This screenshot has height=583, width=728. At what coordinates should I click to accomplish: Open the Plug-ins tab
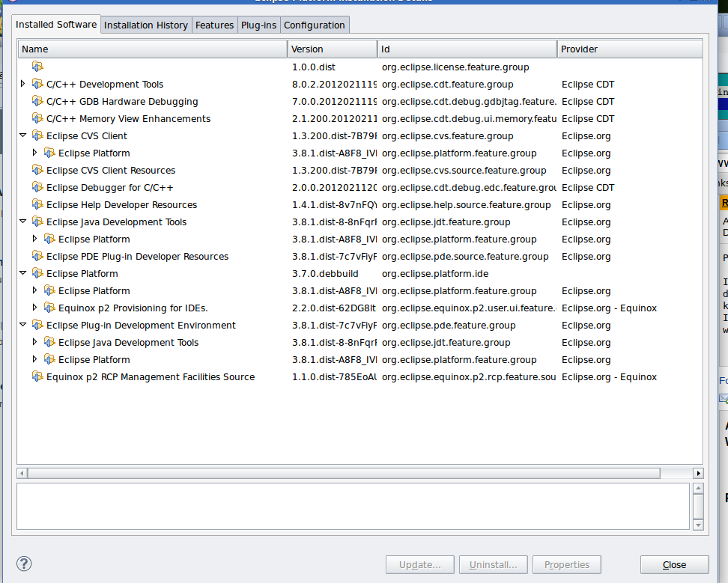pos(258,25)
